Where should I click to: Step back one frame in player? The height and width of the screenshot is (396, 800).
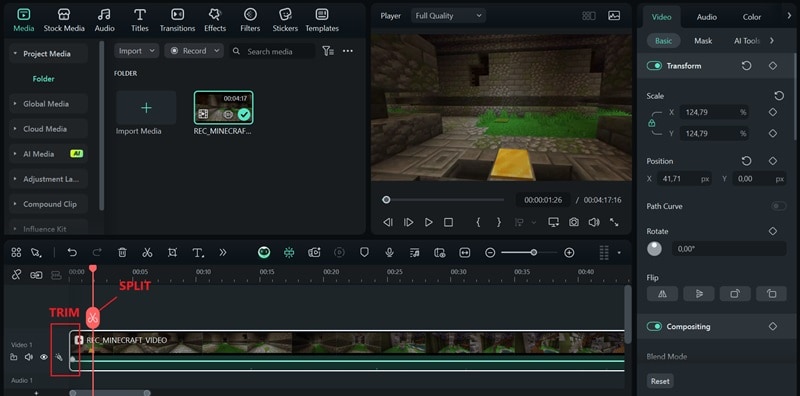388,222
